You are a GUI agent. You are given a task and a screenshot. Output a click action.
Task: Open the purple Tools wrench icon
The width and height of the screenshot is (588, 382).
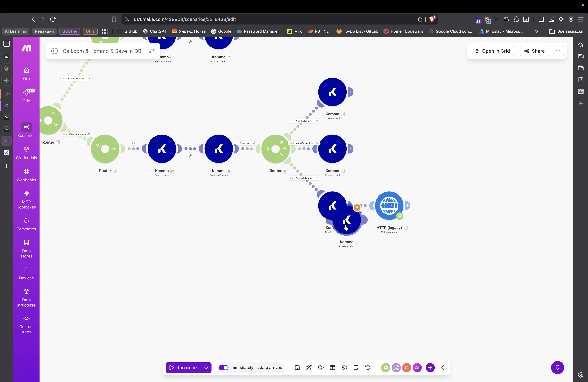click(396, 367)
